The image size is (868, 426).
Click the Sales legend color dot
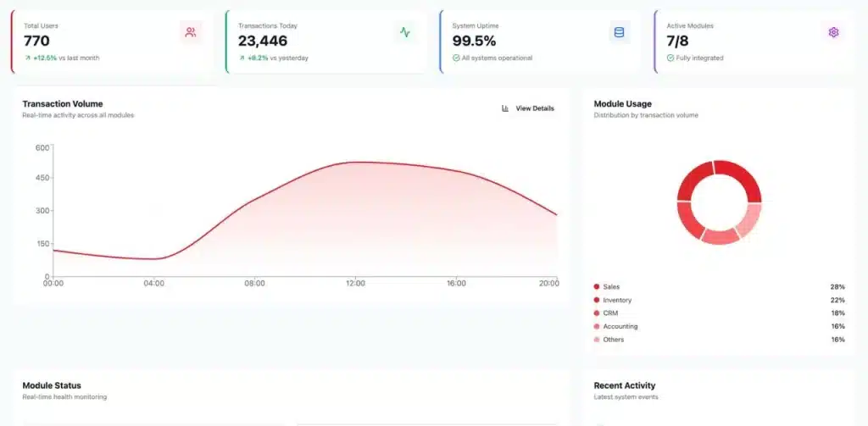596,286
